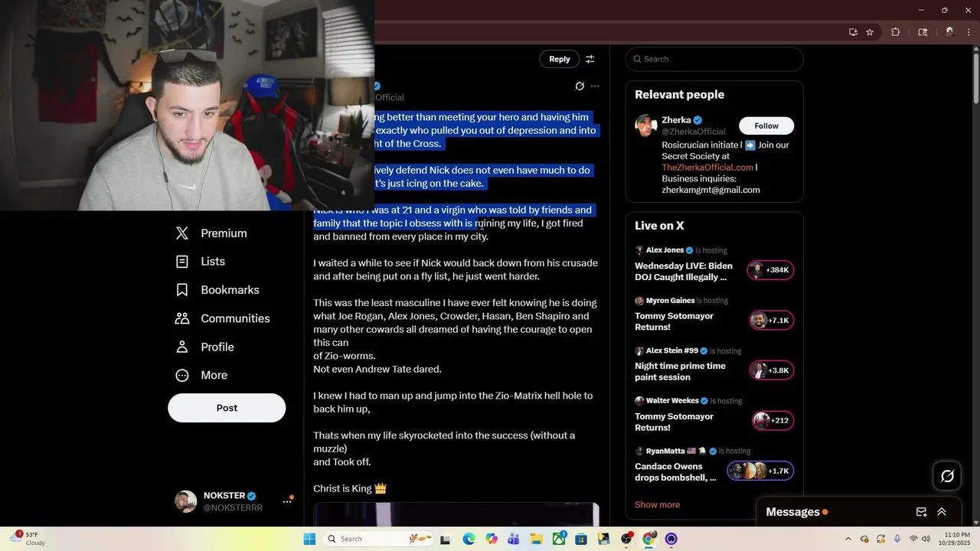Open Chrome profile avatar
Image resolution: width=980 pixels, height=551 pixels.
tap(950, 32)
